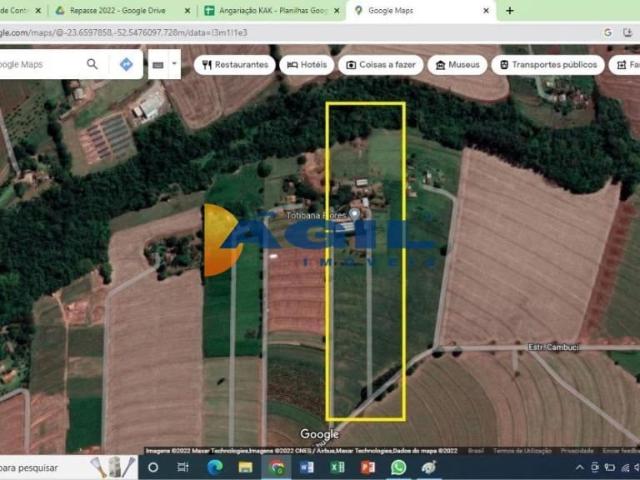Click the Estr. Cambuci road label
The width and height of the screenshot is (640, 480).
click(553, 347)
